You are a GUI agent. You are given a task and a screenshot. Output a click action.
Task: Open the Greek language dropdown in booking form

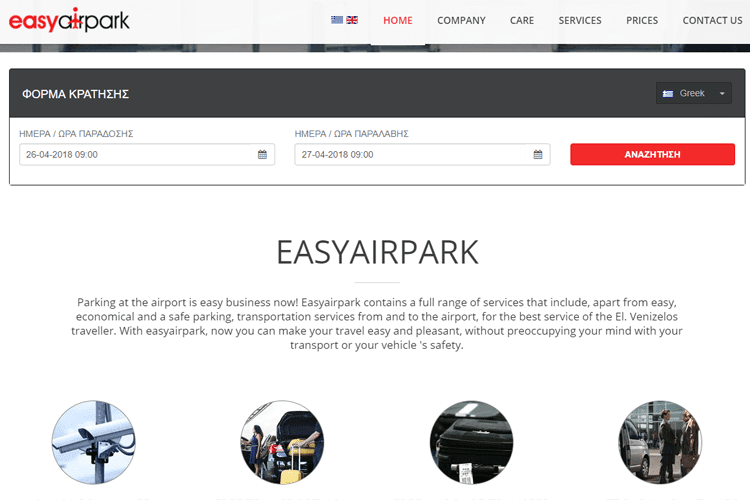point(694,93)
